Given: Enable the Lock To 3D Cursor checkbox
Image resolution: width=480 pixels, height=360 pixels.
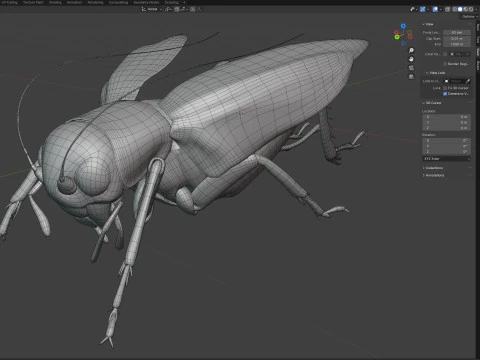Looking at the screenshot, I should [445, 88].
